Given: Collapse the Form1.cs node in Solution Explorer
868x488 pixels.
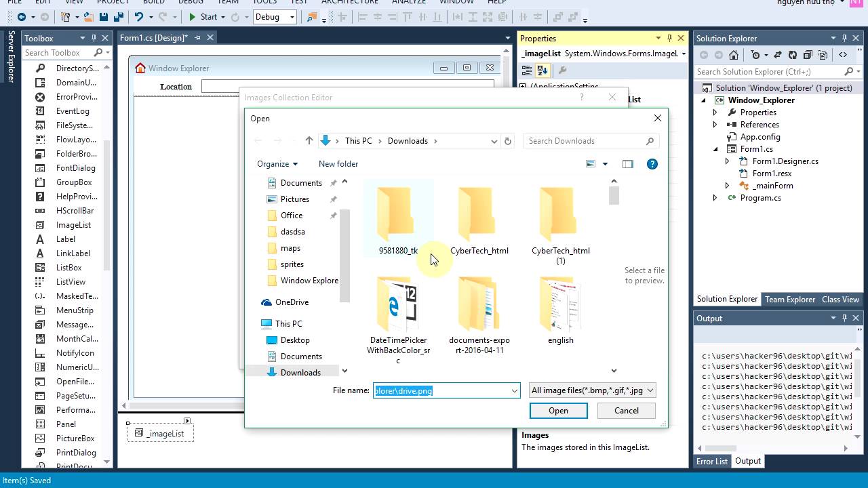Looking at the screenshot, I should 715,149.
